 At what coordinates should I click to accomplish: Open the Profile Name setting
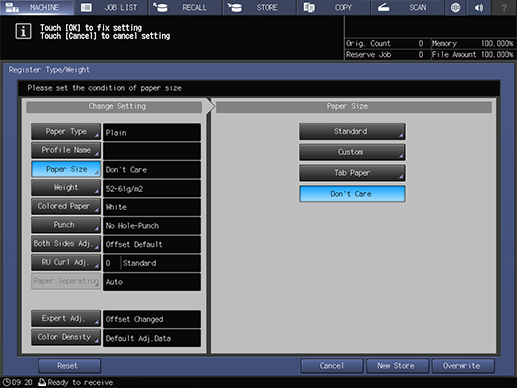[x=66, y=150]
